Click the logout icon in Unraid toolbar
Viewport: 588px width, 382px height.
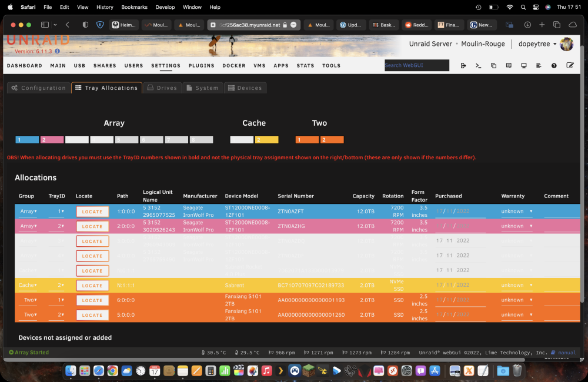(x=463, y=66)
